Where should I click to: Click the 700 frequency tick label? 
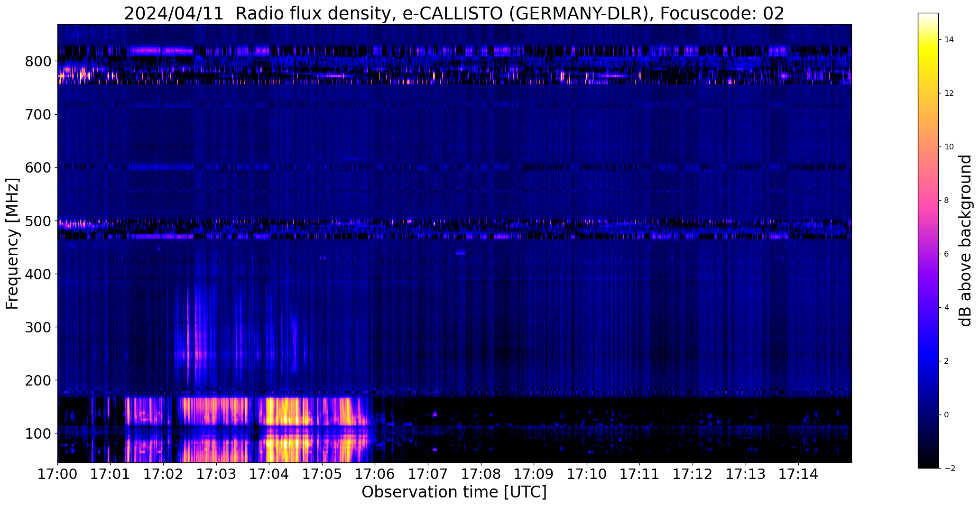click(x=38, y=115)
